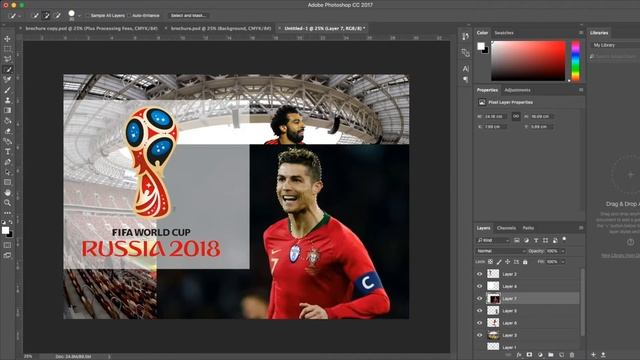The image size is (640, 360).
Task: Click the rainbow hue slider strip
Action: [575, 60]
